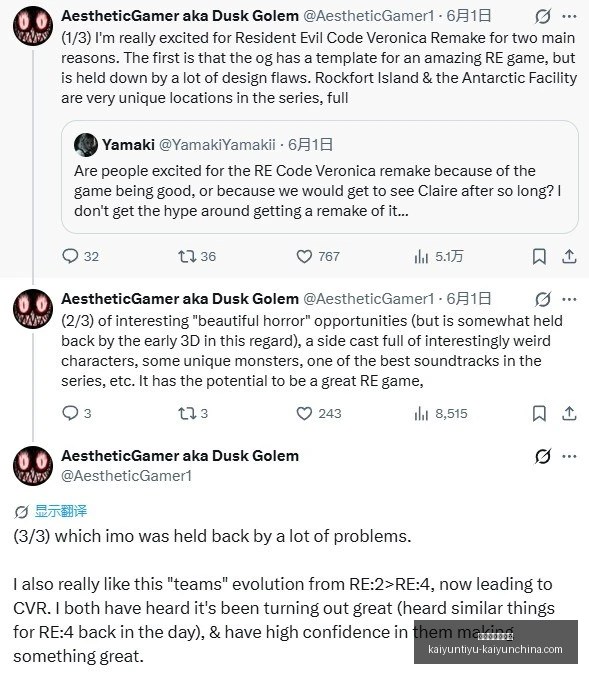
Task: Open more options on the (3/3) tweet
Action: click(569, 456)
